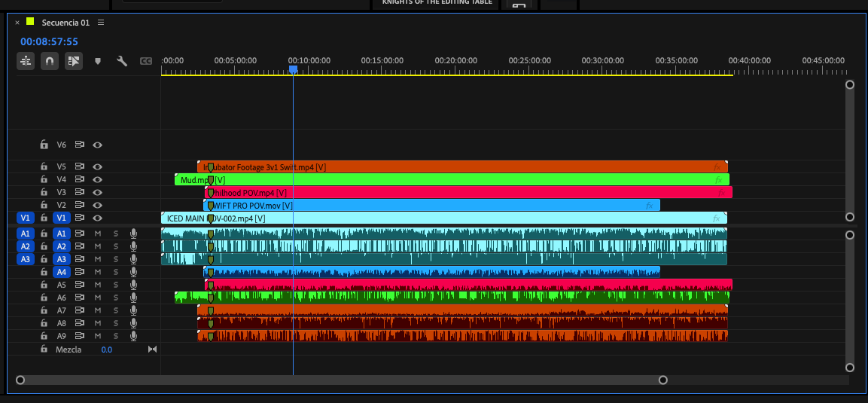Solo audio track A1
The height and width of the screenshot is (403, 868).
point(116,234)
